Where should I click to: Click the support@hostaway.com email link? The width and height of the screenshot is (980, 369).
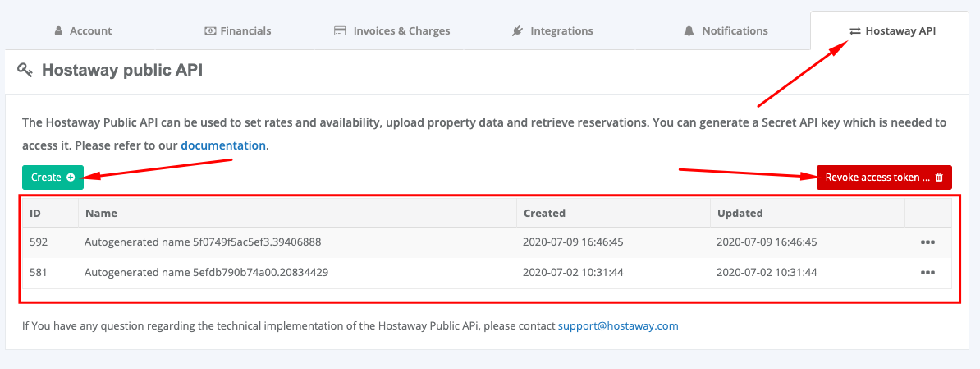click(618, 325)
